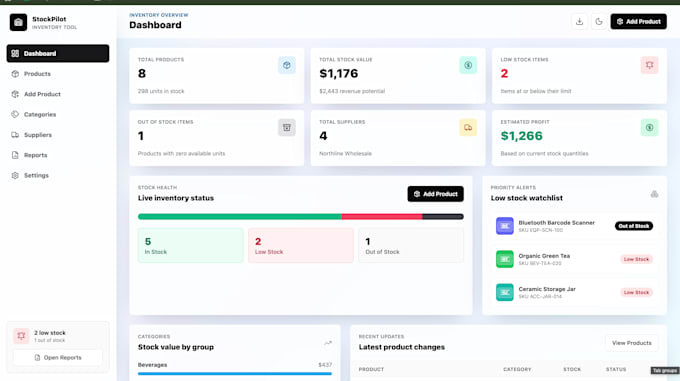Open Reports in the sidebar
Image resolution: width=680 pixels, height=381 pixels.
[58, 155]
